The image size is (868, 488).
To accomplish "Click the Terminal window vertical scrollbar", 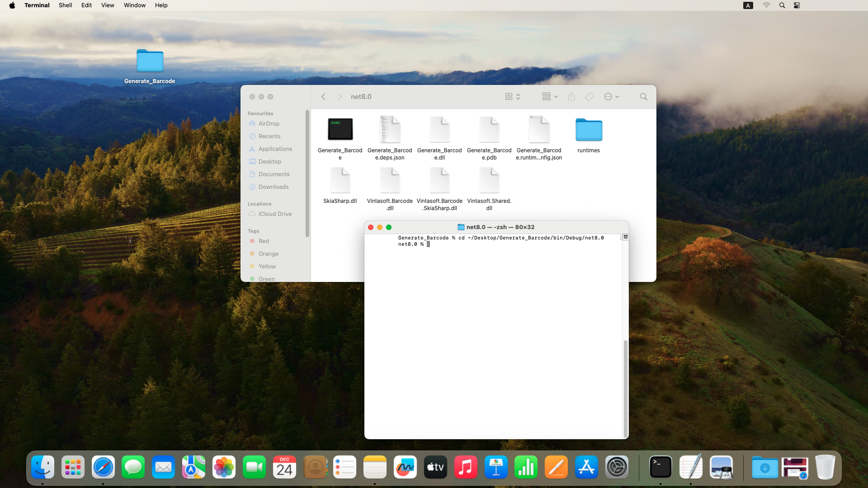I will 626,388.
